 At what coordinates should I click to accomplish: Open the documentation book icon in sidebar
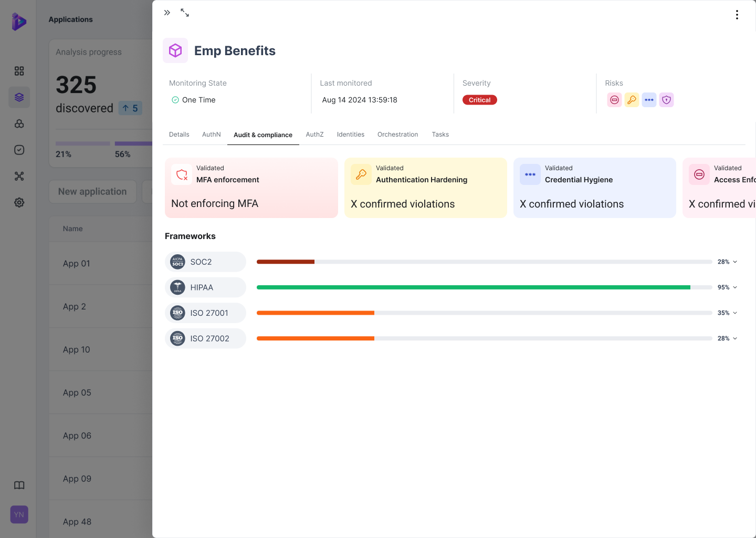pyautogui.click(x=19, y=485)
